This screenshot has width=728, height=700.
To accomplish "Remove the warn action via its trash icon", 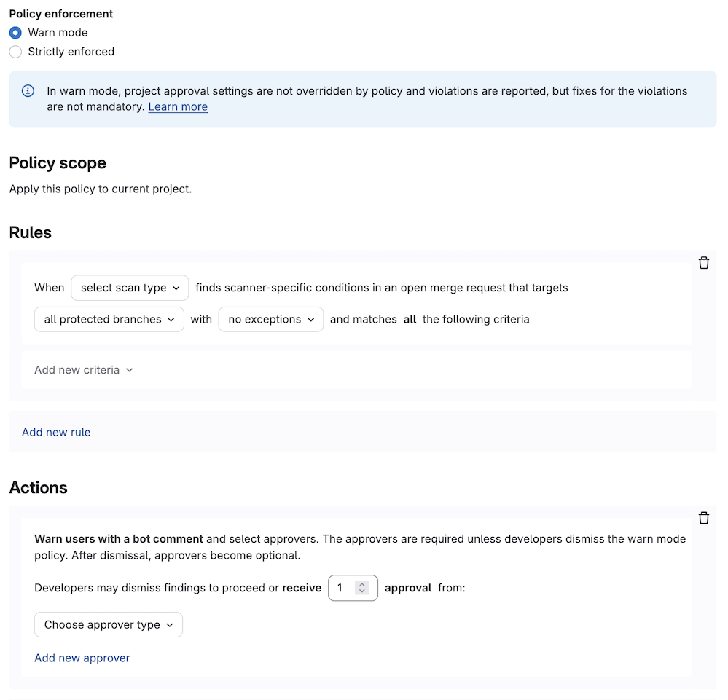I will click(x=704, y=517).
